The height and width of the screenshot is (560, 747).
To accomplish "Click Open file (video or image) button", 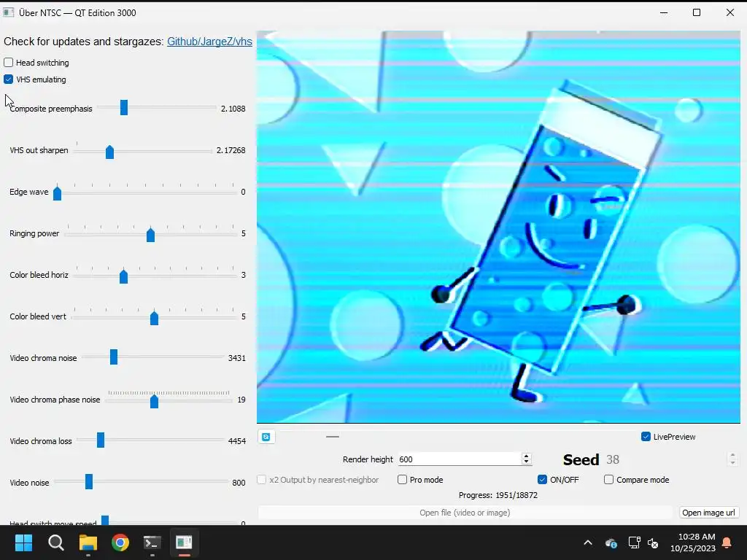I will point(465,513).
